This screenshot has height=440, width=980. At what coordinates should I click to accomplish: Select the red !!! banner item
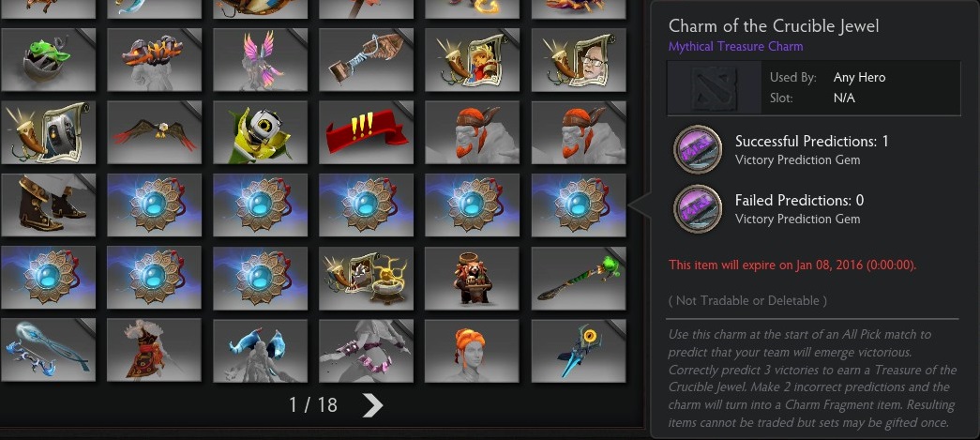367,132
